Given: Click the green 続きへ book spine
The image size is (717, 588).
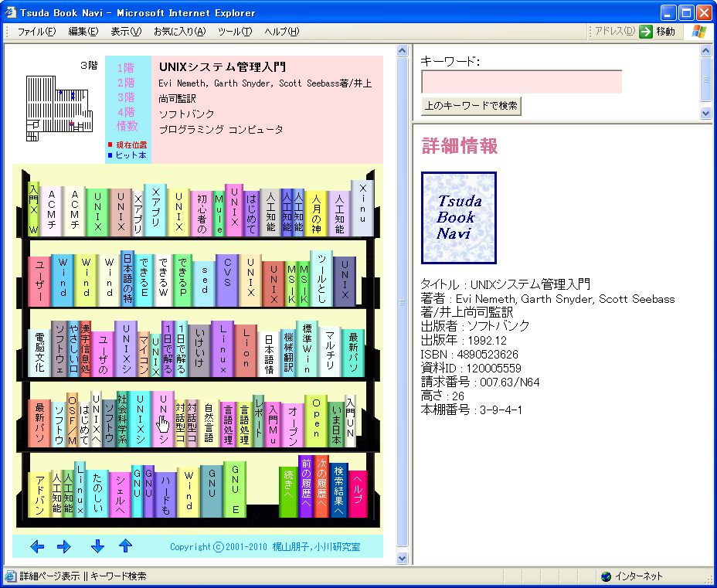Looking at the screenshot, I should [288, 492].
